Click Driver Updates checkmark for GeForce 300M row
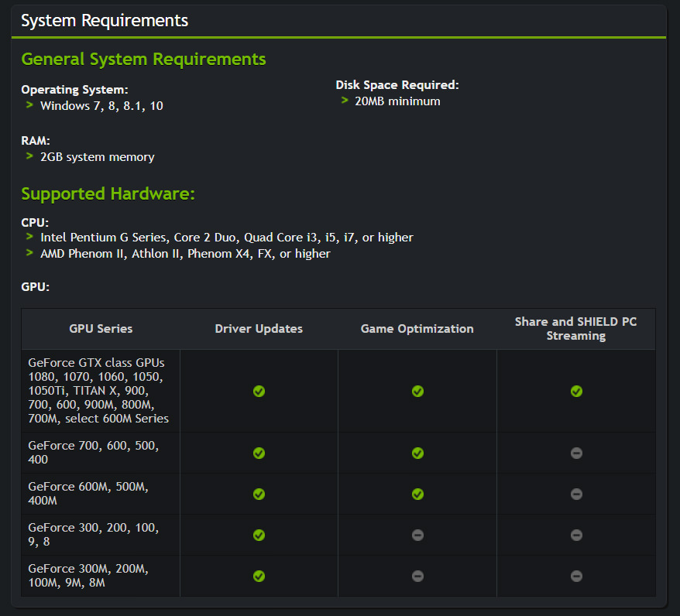680x616 pixels. click(x=259, y=576)
